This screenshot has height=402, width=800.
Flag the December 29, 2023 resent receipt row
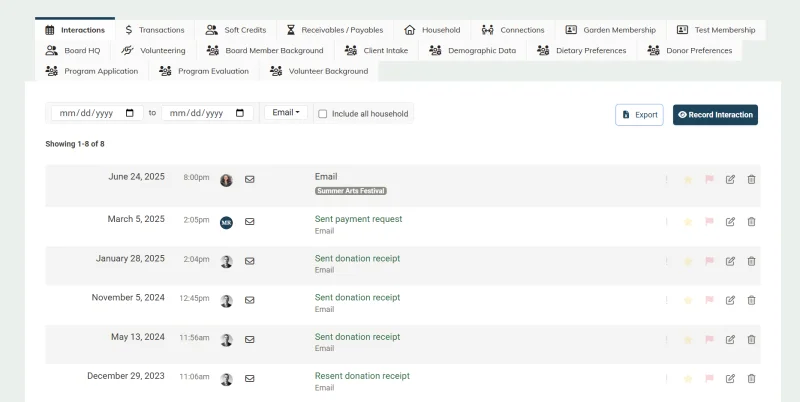(709, 379)
